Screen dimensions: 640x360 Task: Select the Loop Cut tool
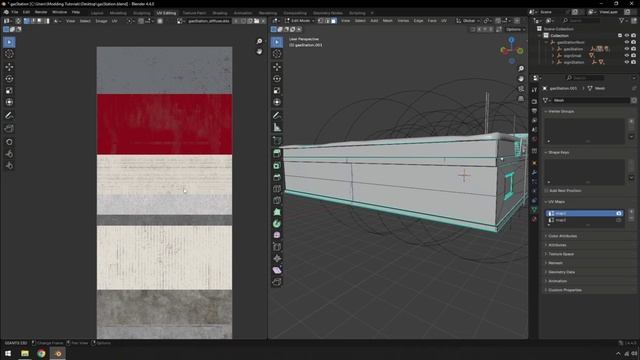[277, 189]
